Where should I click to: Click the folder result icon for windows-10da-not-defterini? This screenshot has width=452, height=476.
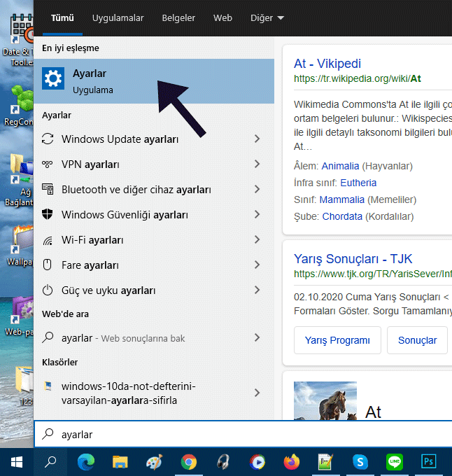pyautogui.click(x=48, y=386)
